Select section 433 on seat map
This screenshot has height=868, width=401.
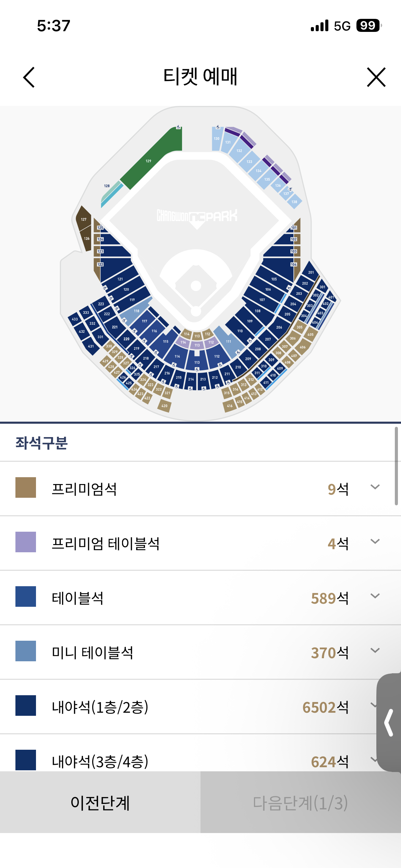(x=75, y=319)
